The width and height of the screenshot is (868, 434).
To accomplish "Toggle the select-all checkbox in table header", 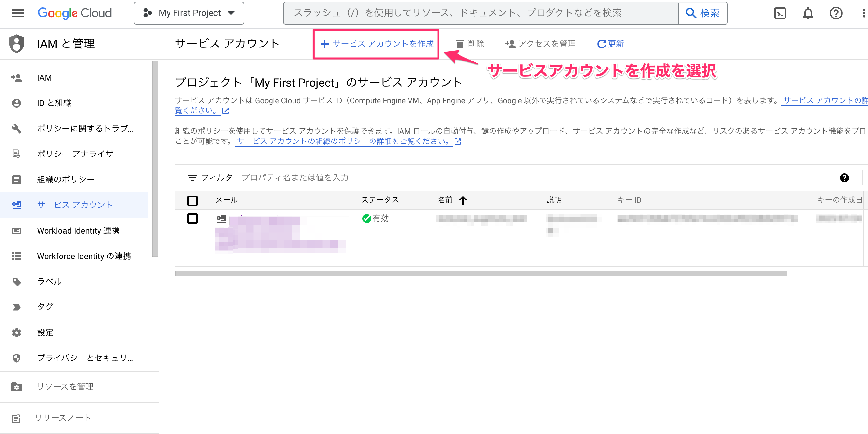I will pos(192,200).
